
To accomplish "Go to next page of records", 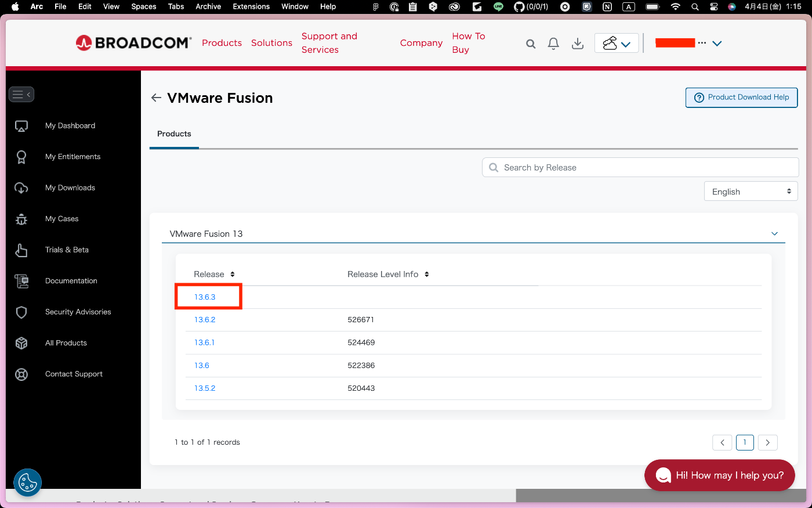I will click(768, 442).
